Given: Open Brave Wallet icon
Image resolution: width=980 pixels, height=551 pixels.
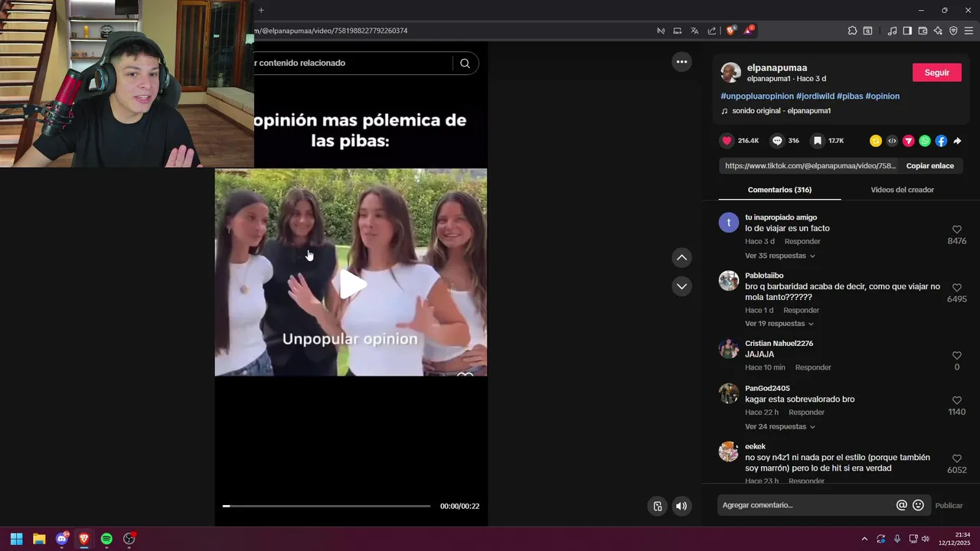Looking at the screenshot, I should tap(923, 31).
